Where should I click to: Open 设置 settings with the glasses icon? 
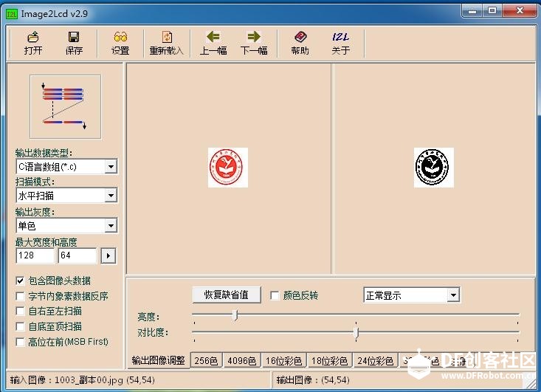tap(120, 43)
